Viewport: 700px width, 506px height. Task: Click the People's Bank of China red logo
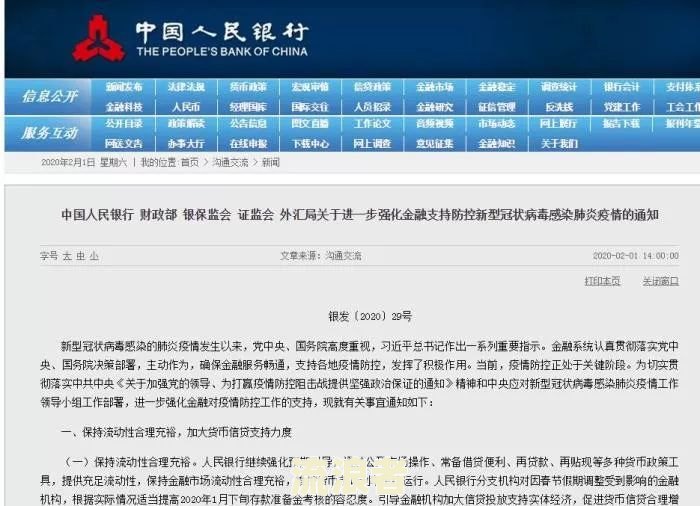(x=98, y=38)
